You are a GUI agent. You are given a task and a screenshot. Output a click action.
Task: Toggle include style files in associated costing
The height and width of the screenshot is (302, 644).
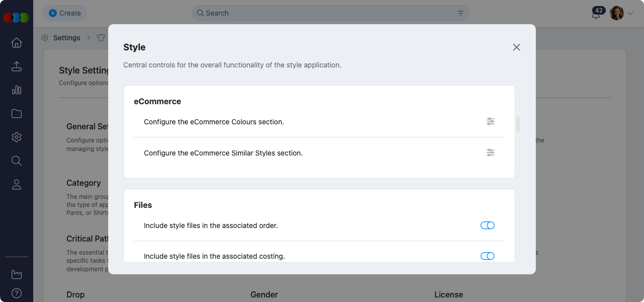[487, 256]
